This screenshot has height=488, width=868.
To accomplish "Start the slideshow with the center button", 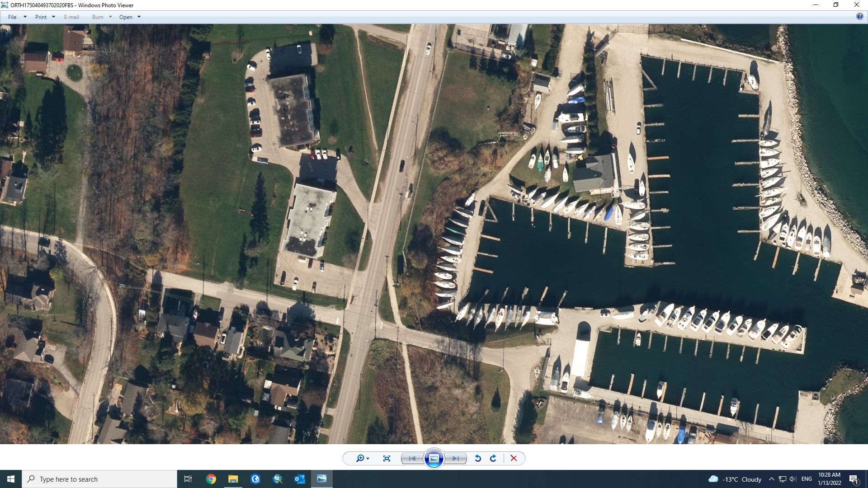I will tap(434, 458).
